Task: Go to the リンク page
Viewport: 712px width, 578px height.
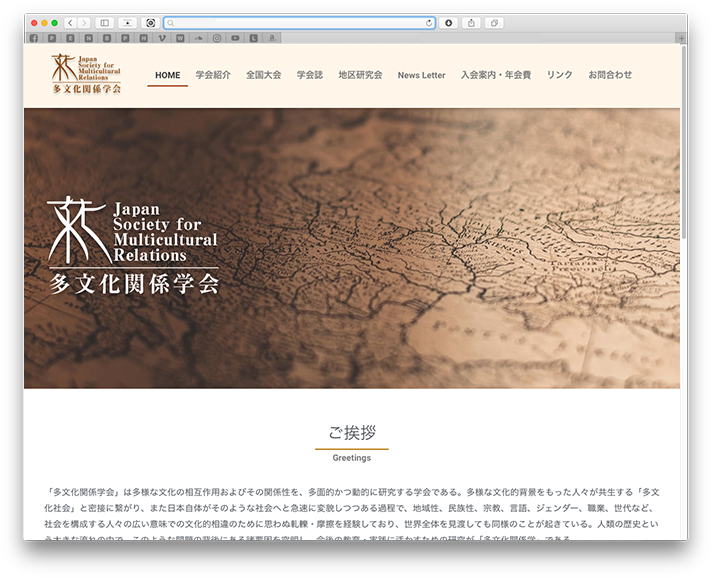Action: click(x=559, y=75)
